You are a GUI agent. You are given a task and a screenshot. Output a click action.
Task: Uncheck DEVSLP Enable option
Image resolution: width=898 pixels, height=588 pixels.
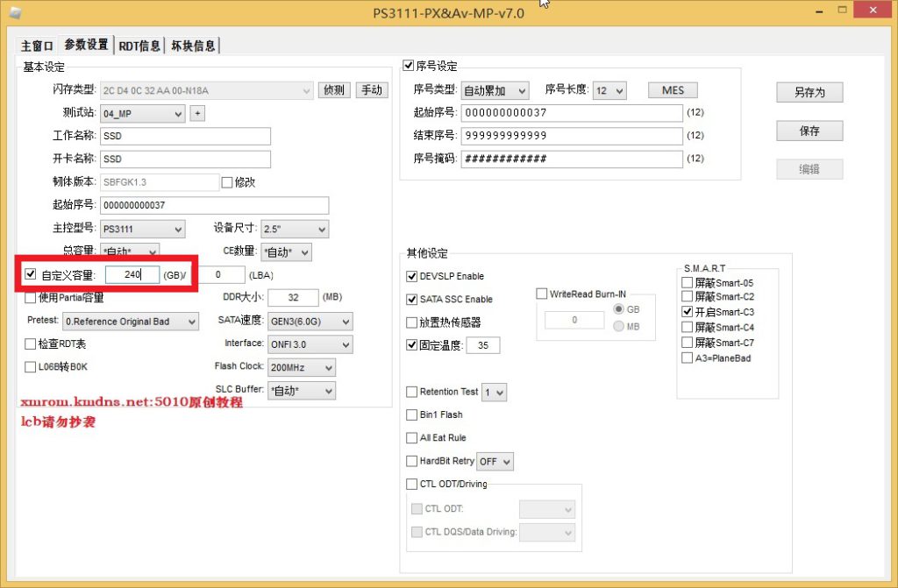click(412, 276)
